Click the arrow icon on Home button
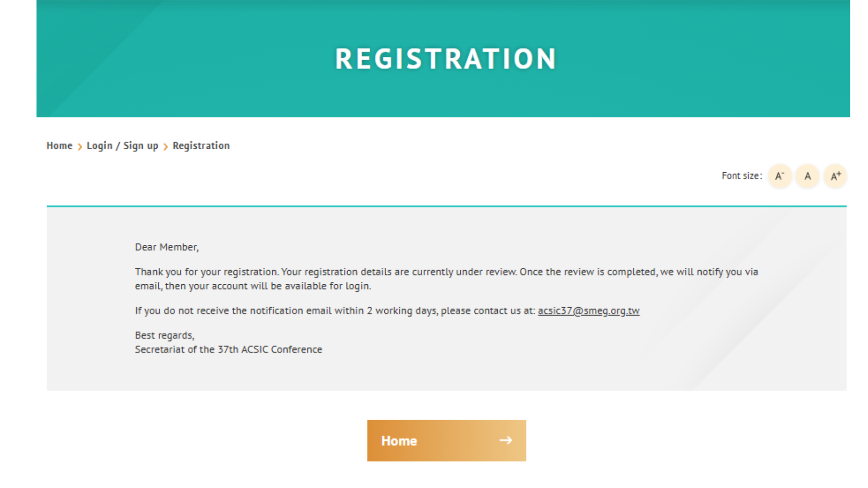868x488 pixels. (x=505, y=441)
